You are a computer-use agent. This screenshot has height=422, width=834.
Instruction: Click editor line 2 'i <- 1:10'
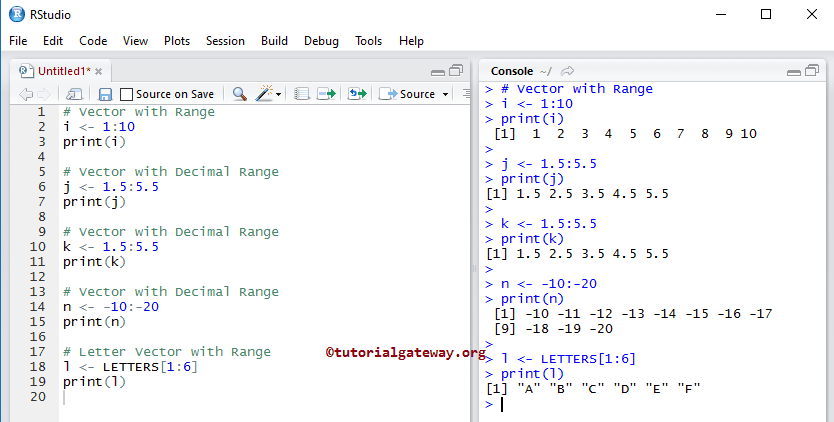99,127
